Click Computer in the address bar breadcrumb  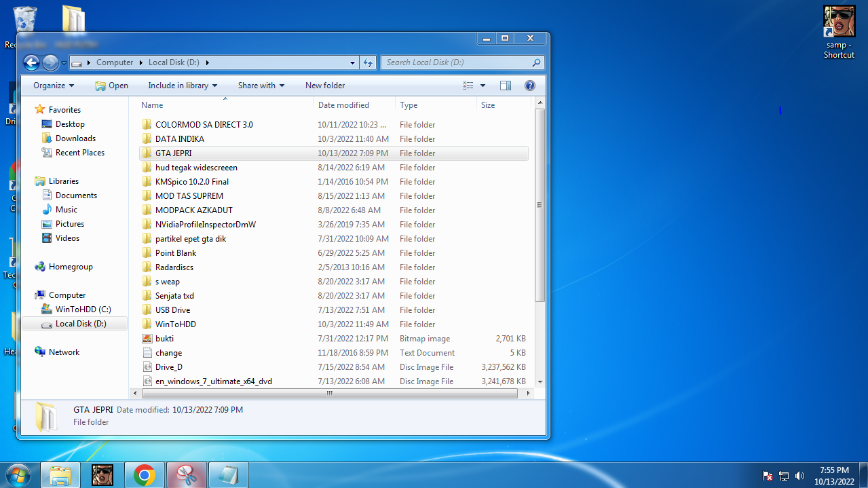point(115,62)
